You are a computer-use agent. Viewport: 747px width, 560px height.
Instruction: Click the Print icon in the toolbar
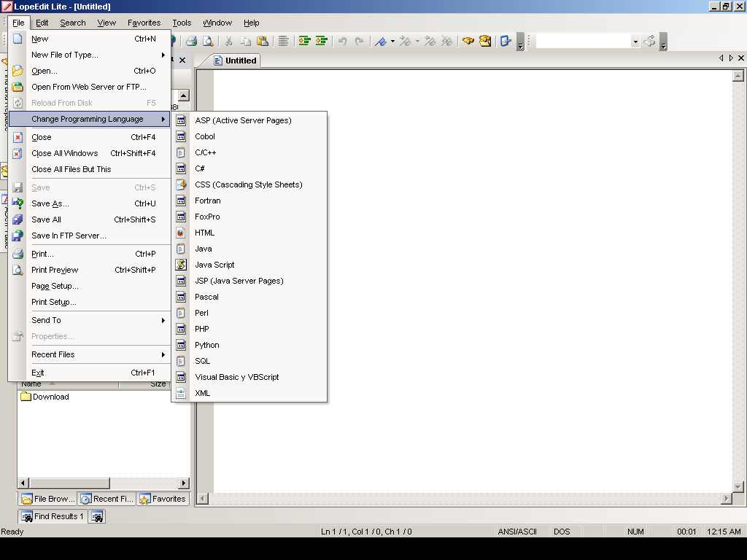click(191, 41)
